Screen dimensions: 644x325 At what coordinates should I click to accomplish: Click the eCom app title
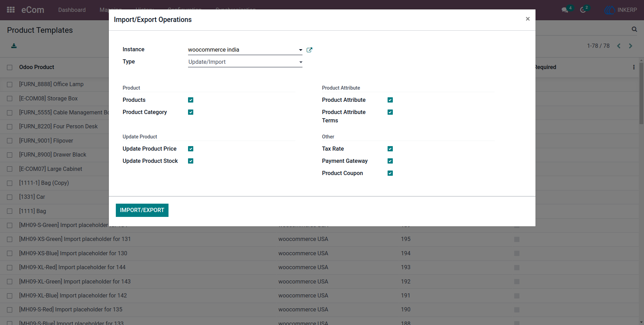point(33,10)
